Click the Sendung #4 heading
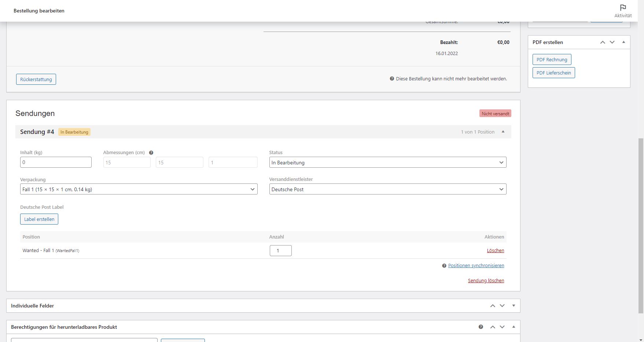 37,132
